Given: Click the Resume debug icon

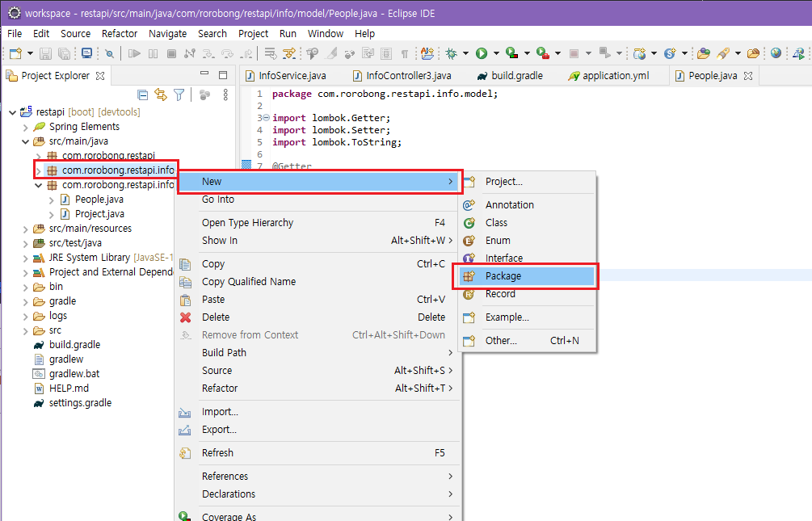Looking at the screenshot, I should coord(134,53).
